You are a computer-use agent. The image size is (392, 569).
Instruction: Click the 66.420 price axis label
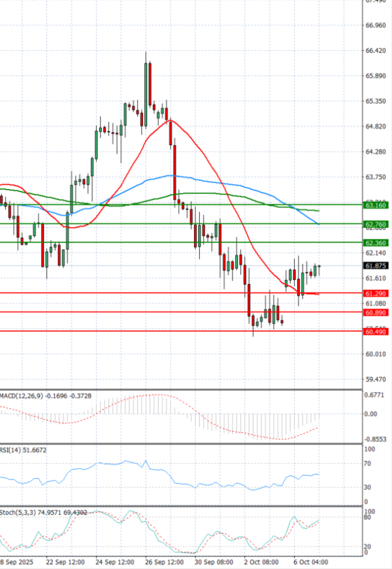click(374, 50)
